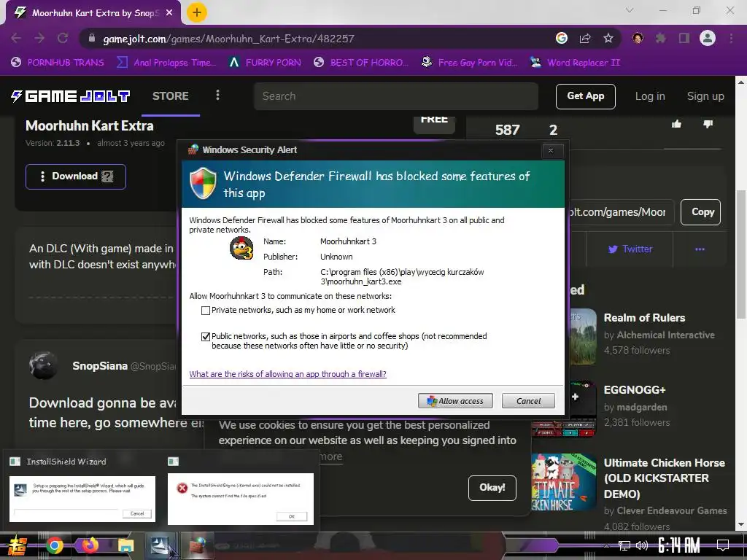The image size is (747, 560).
Task: Close the Moorhuhn Kart Extra tab
Action: (x=169, y=13)
